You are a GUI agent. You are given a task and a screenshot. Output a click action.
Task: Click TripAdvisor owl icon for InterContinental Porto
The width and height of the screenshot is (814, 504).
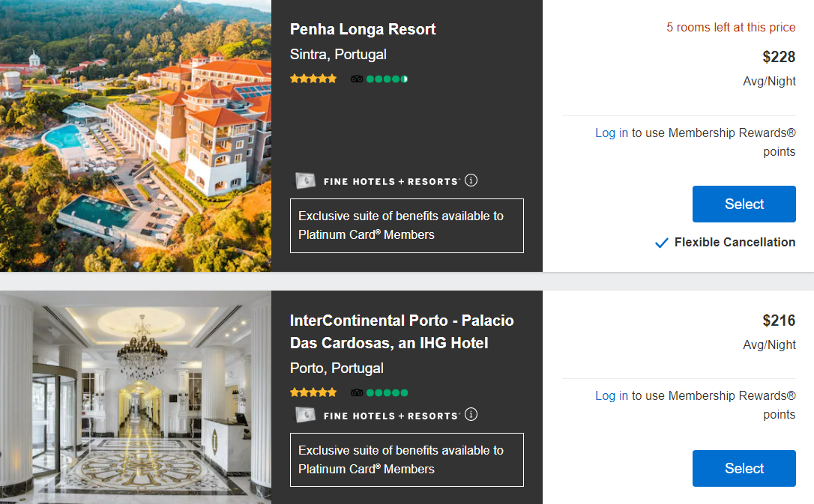point(357,393)
